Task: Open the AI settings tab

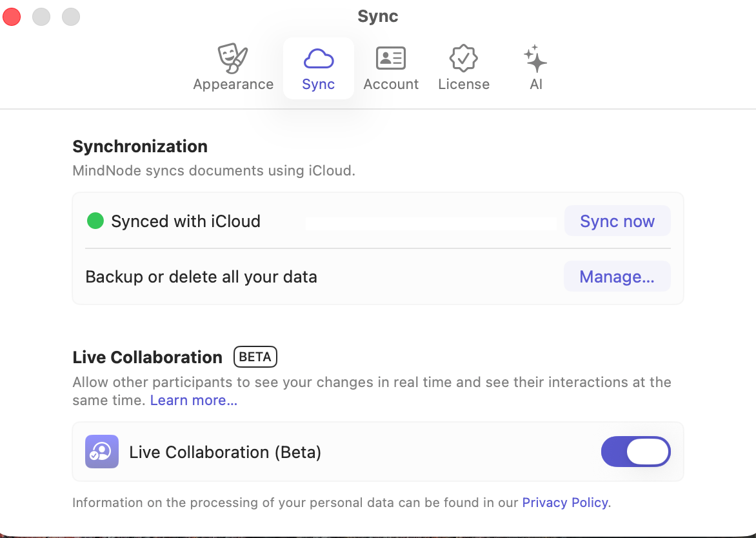Action: tap(535, 68)
